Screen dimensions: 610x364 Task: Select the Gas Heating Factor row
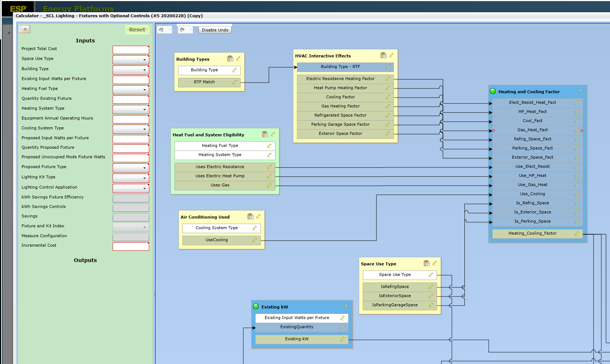click(340, 106)
